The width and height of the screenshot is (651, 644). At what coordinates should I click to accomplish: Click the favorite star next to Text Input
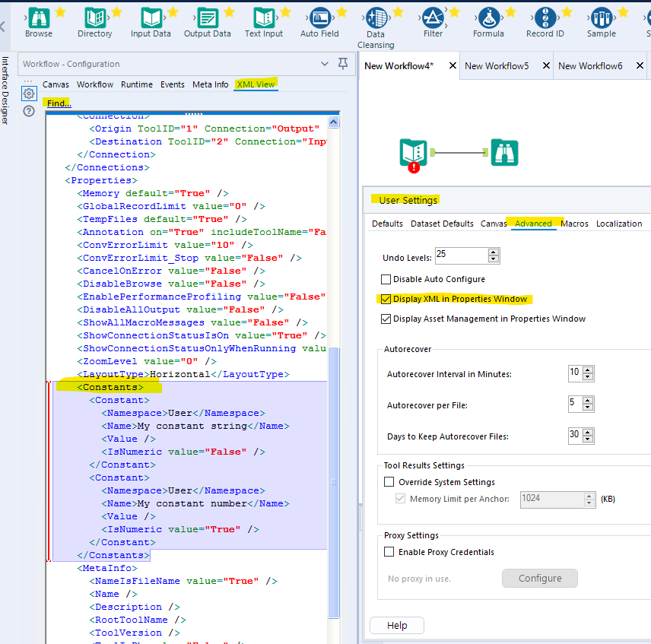(286, 12)
